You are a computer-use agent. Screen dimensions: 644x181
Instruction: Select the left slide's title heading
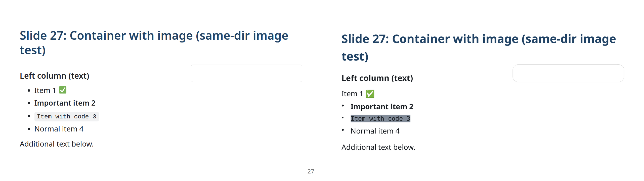(x=154, y=43)
